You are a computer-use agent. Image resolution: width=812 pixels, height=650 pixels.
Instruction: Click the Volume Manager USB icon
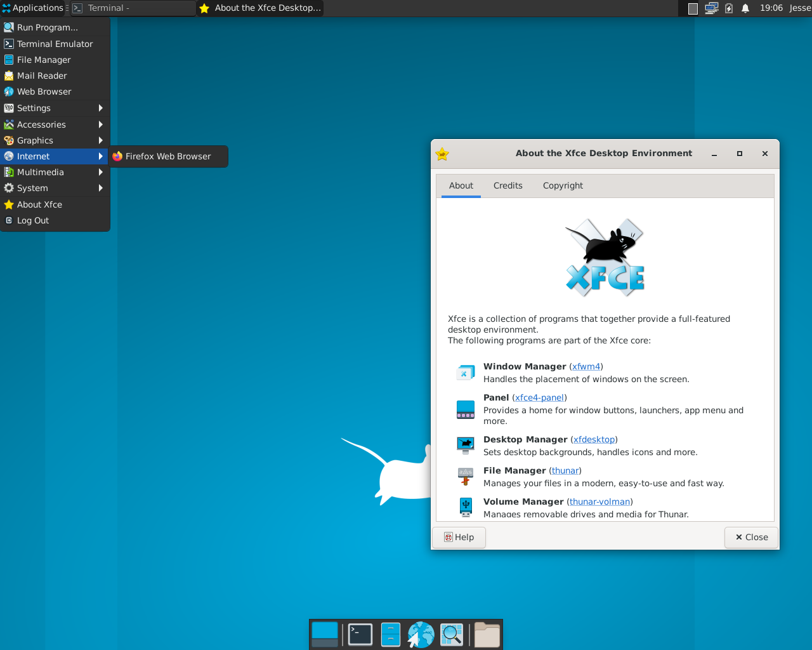(466, 508)
